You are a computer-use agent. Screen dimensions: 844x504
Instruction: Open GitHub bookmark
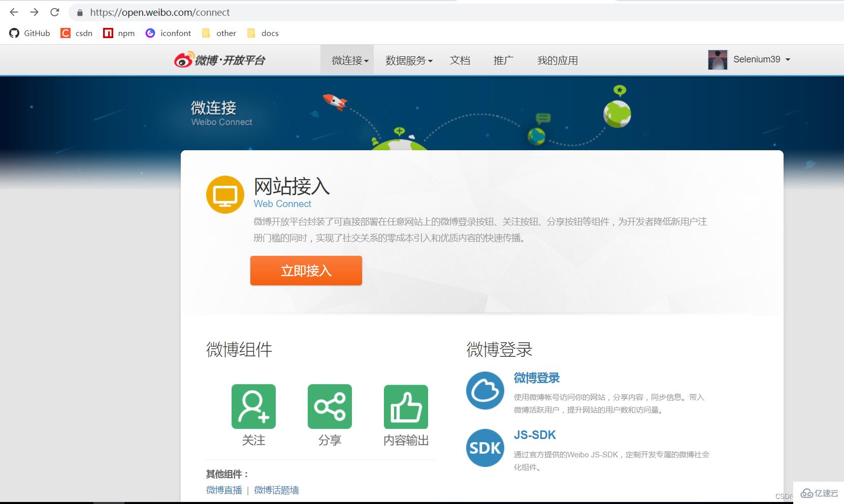pos(30,33)
